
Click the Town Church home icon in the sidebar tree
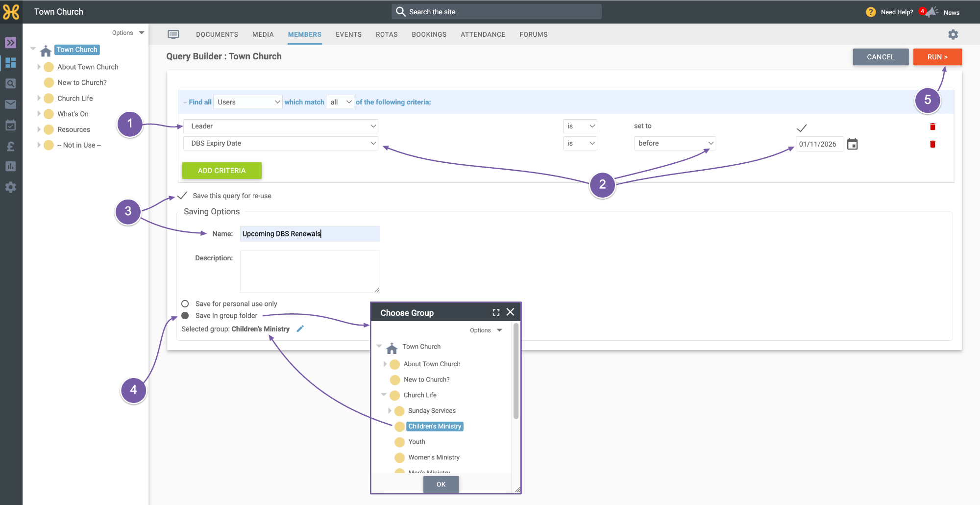(46, 50)
